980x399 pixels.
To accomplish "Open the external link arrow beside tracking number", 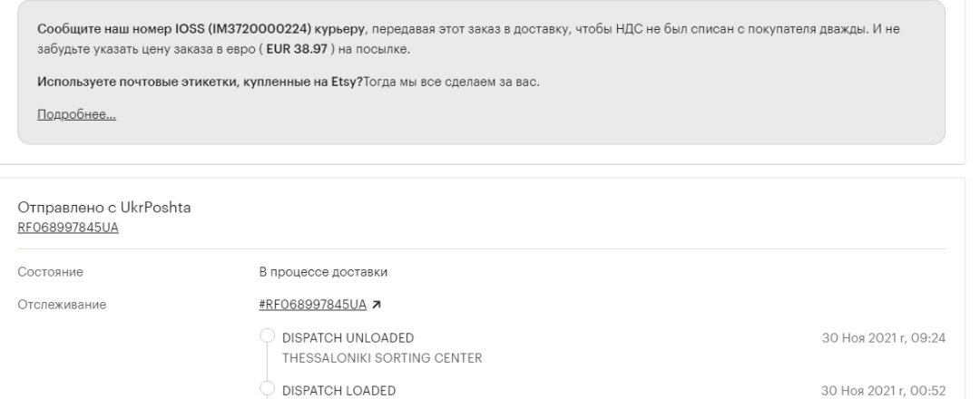I will click(x=377, y=305).
